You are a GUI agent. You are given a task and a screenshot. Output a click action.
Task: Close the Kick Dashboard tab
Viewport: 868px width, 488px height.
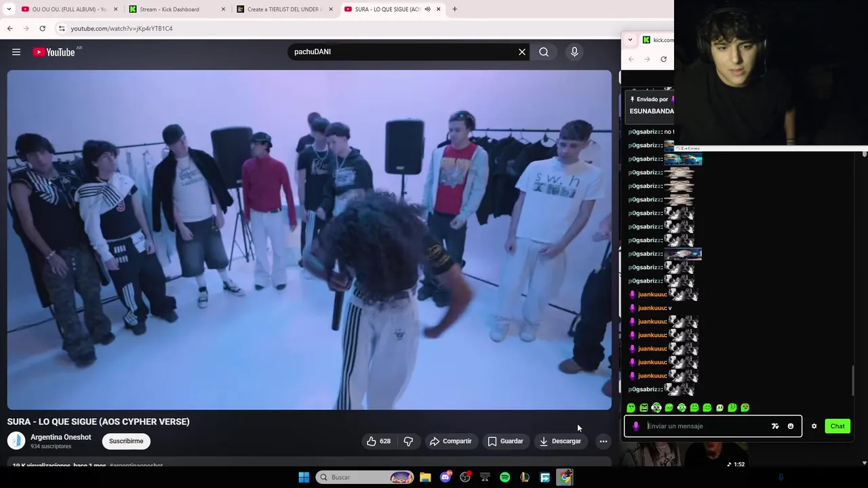tap(223, 9)
